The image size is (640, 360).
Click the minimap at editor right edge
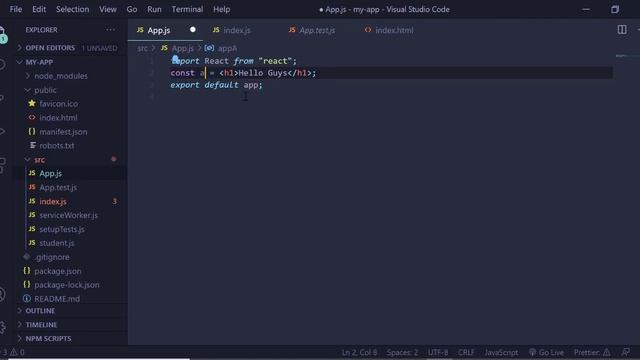pyautogui.click(x=626, y=56)
